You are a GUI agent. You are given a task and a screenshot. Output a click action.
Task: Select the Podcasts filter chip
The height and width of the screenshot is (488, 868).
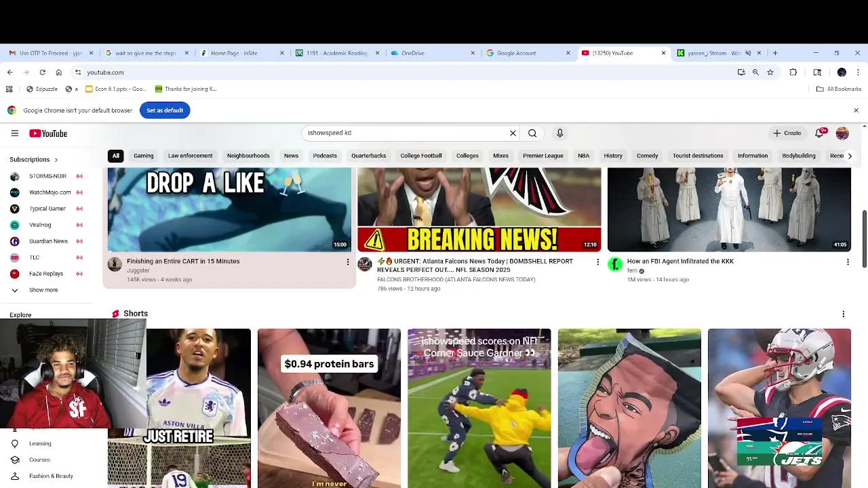[x=325, y=156]
